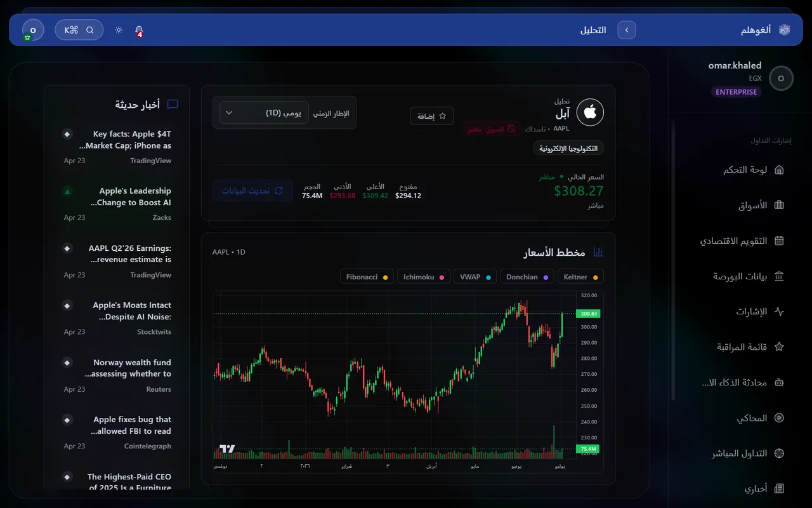Click the economic calendar icon in sidebar
The height and width of the screenshot is (508, 812).
780,241
